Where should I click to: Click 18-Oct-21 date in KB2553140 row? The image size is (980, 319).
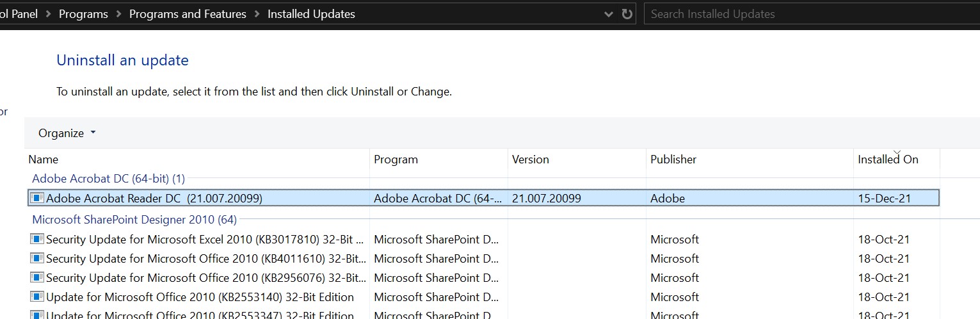tap(883, 297)
